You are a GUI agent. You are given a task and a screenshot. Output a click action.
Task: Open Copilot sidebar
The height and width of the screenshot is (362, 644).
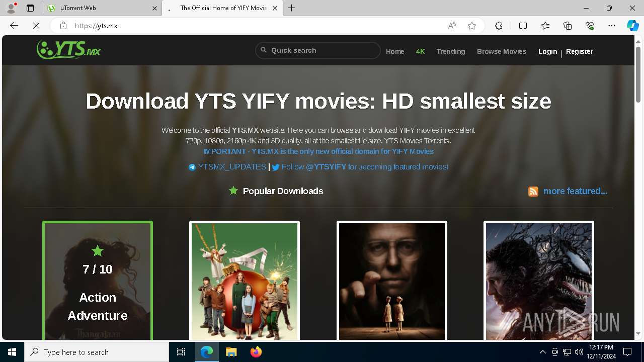[x=632, y=26]
